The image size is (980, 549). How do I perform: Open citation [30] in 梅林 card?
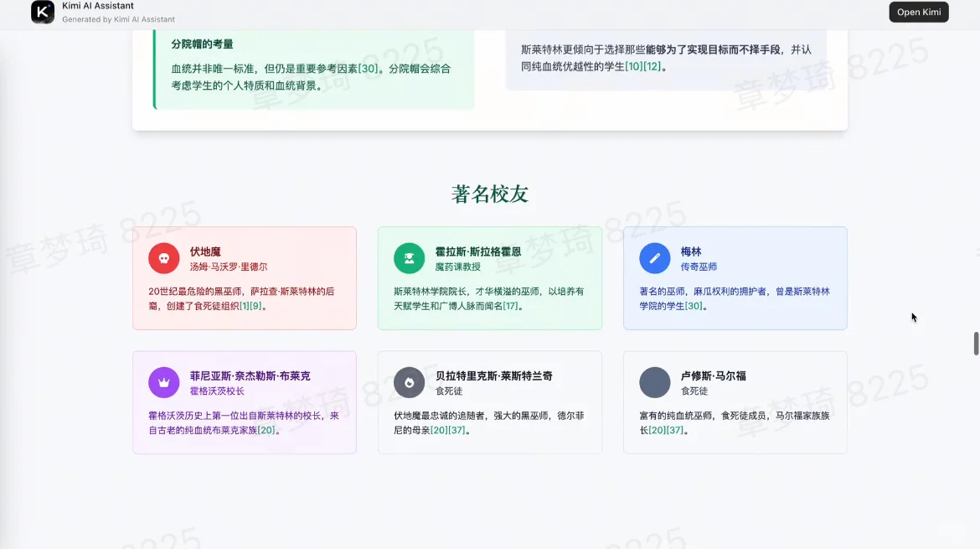pos(694,307)
